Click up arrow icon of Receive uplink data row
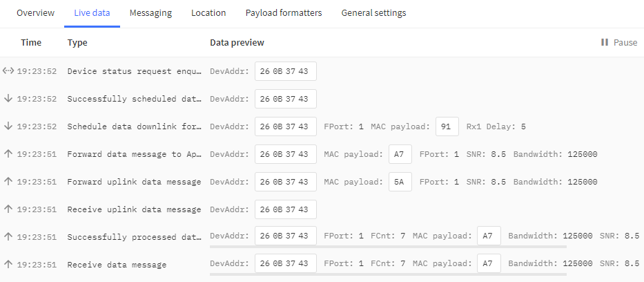Screen dimensions: 644x282 pos(8,209)
